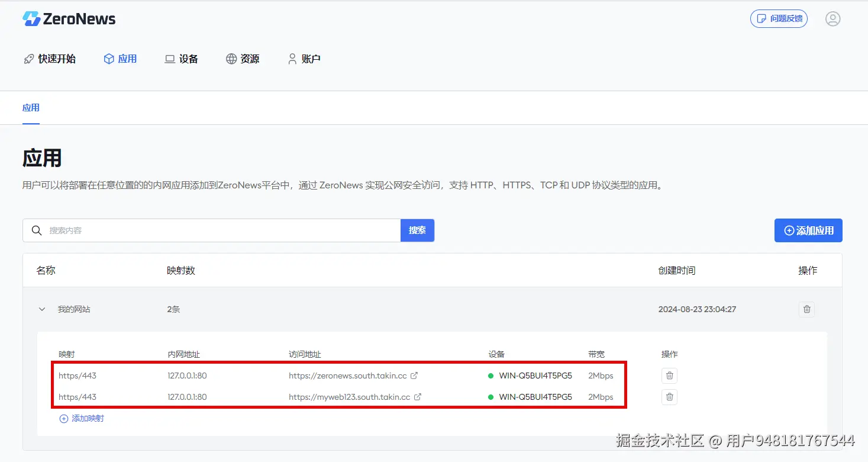Click the 我的网站 application name
868x462 pixels.
[74, 309]
